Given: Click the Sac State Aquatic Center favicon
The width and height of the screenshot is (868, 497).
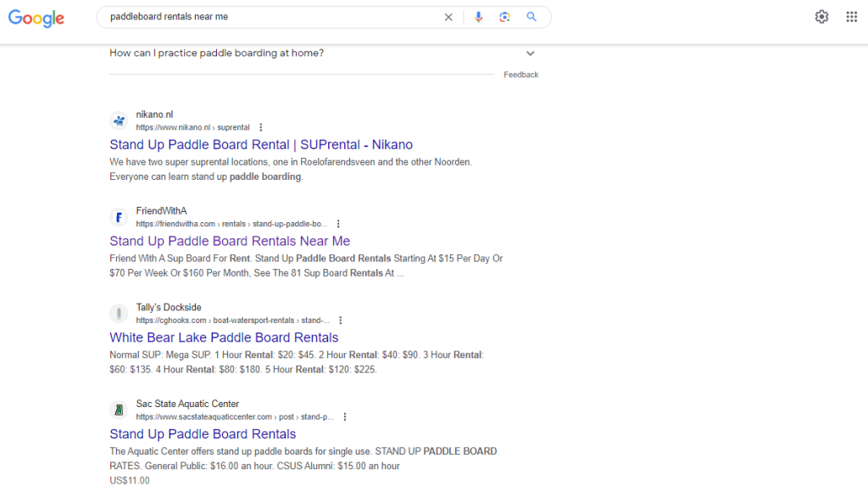Looking at the screenshot, I should coord(119,410).
